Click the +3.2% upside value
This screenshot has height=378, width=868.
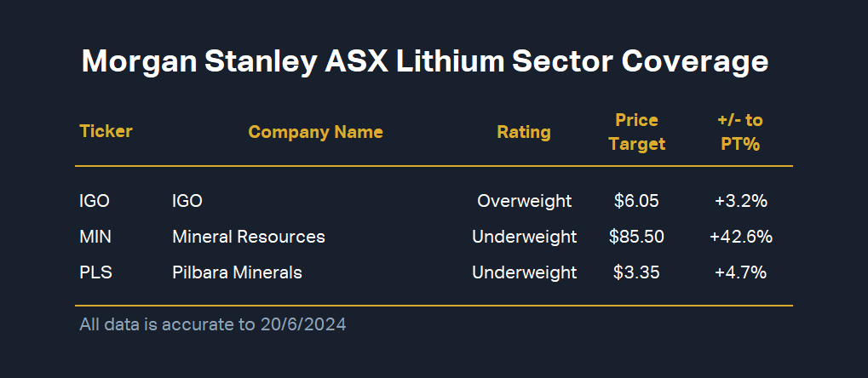[740, 201]
